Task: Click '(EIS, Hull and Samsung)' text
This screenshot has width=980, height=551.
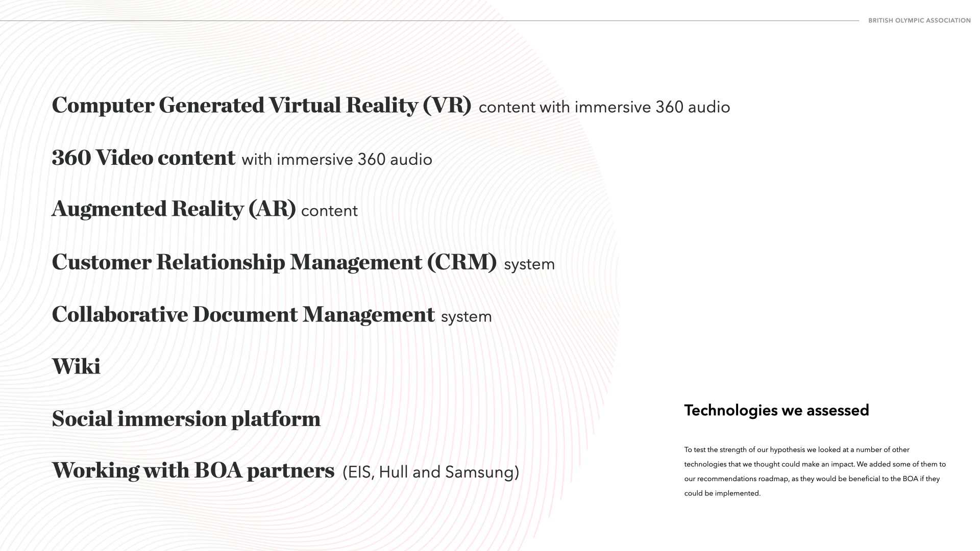Action: pos(431,472)
